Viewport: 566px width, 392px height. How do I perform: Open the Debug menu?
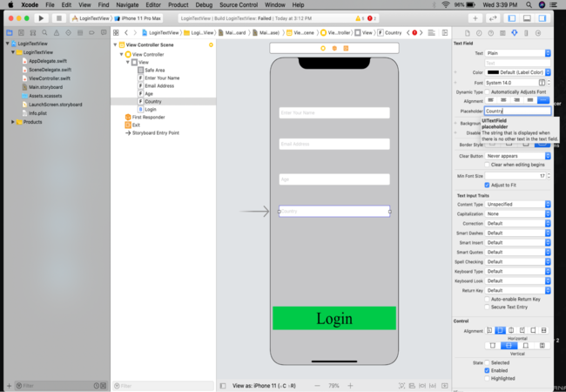(204, 4)
